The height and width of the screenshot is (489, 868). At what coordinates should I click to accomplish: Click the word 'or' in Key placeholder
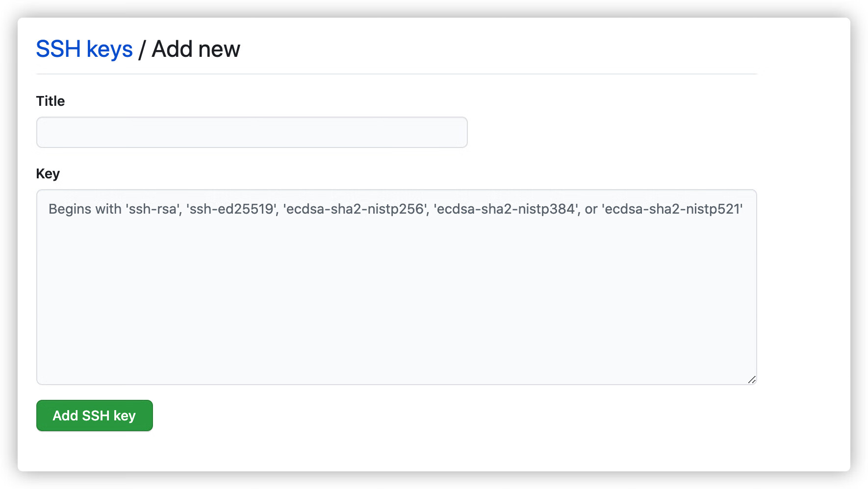[x=591, y=209]
